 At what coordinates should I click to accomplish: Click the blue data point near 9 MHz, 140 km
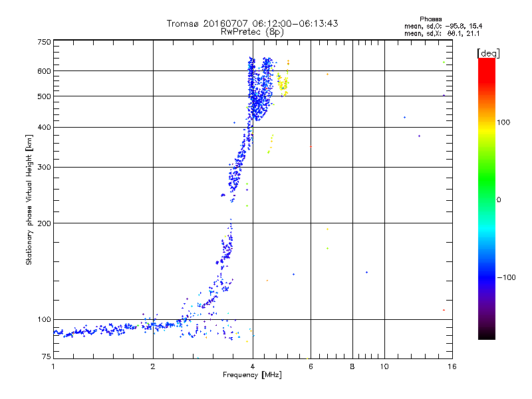click(367, 272)
